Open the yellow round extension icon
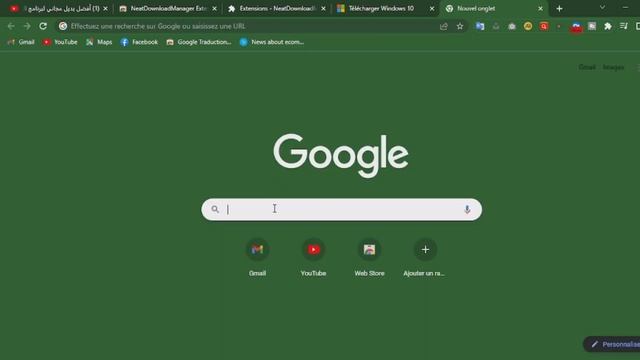Screen dimensions: 640x360 [528, 27]
